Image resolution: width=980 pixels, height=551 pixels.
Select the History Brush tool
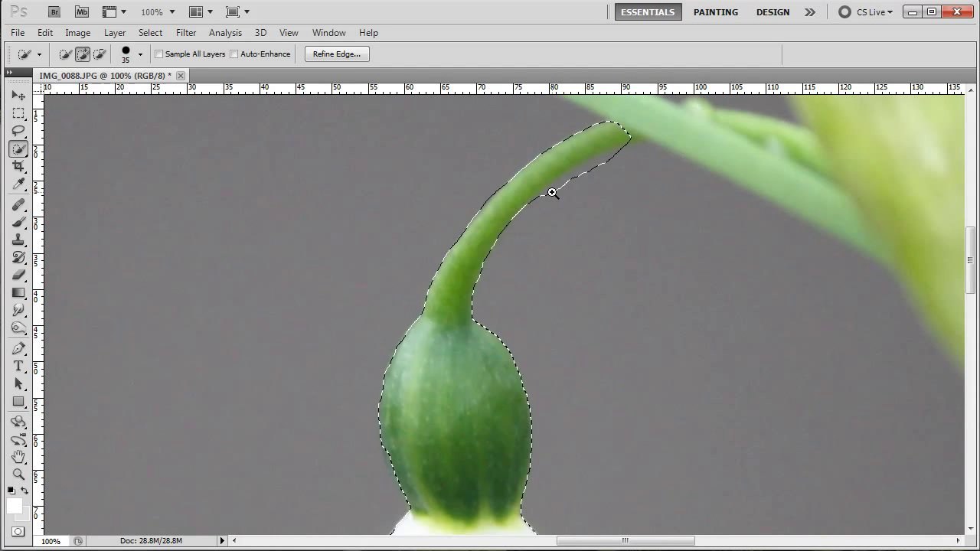pyautogui.click(x=18, y=258)
